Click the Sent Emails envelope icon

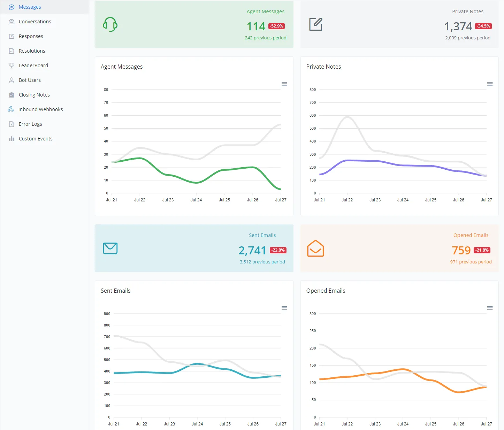point(110,248)
